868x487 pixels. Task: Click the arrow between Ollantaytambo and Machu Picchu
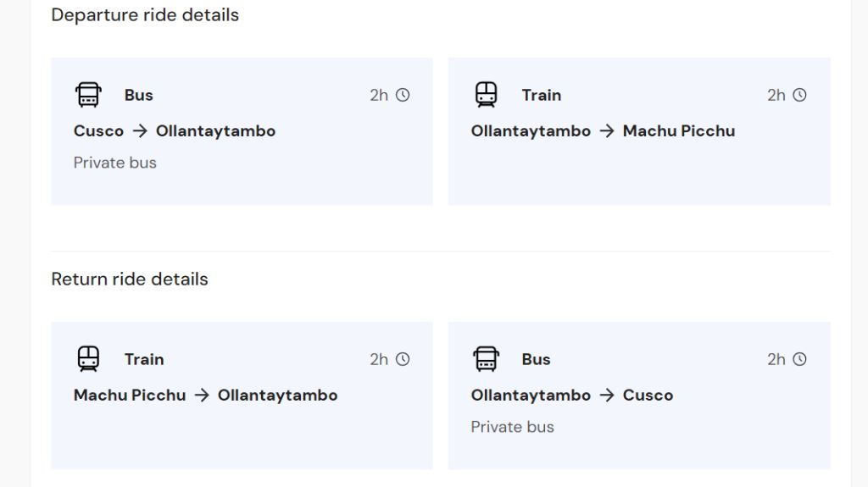(607, 131)
